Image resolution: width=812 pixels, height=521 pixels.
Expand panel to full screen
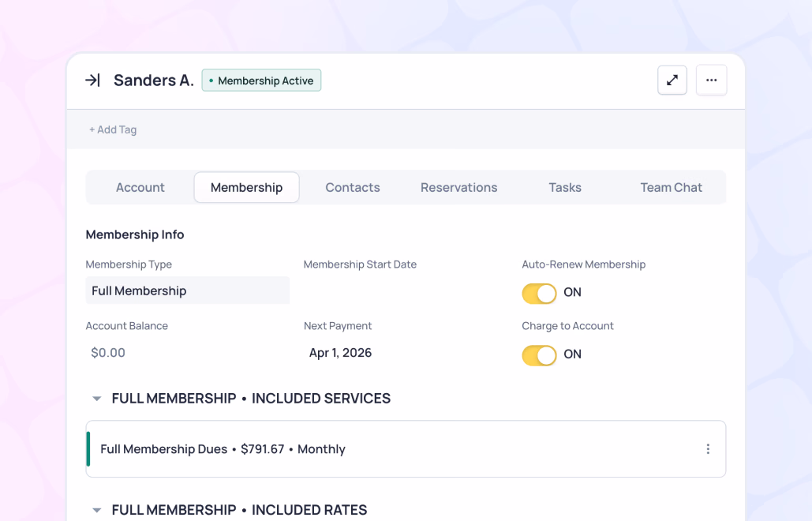click(x=672, y=81)
